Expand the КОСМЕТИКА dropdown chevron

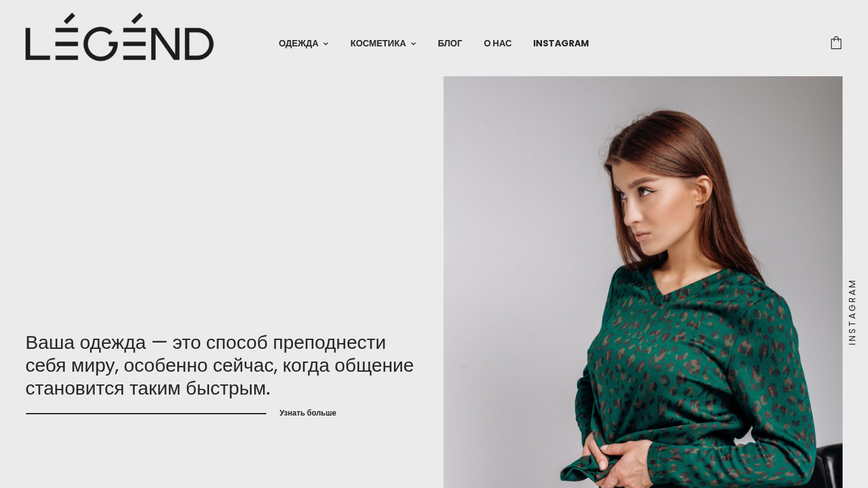point(414,44)
